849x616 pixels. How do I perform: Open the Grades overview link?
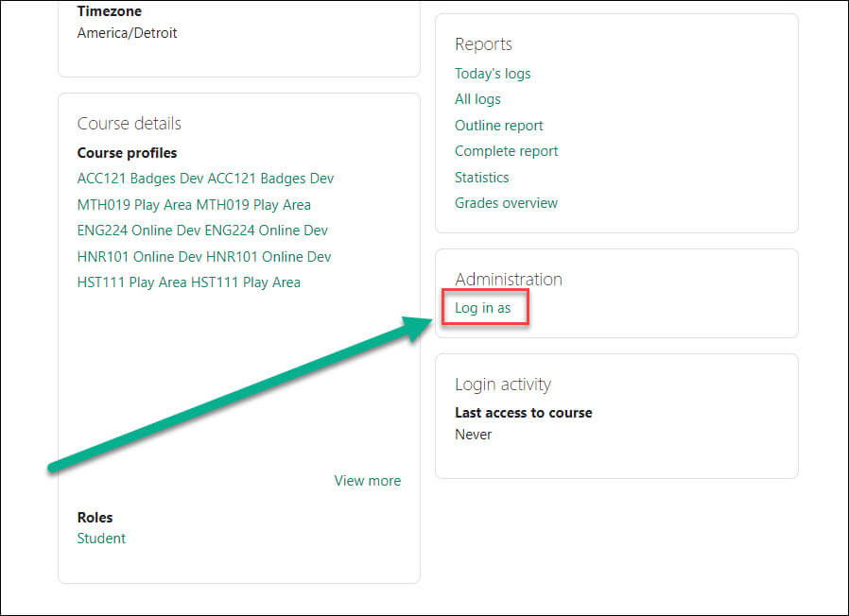click(506, 203)
